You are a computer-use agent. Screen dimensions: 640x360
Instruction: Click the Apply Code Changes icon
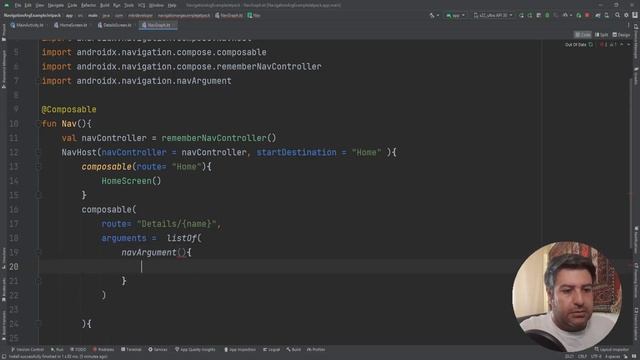tap(530, 16)
